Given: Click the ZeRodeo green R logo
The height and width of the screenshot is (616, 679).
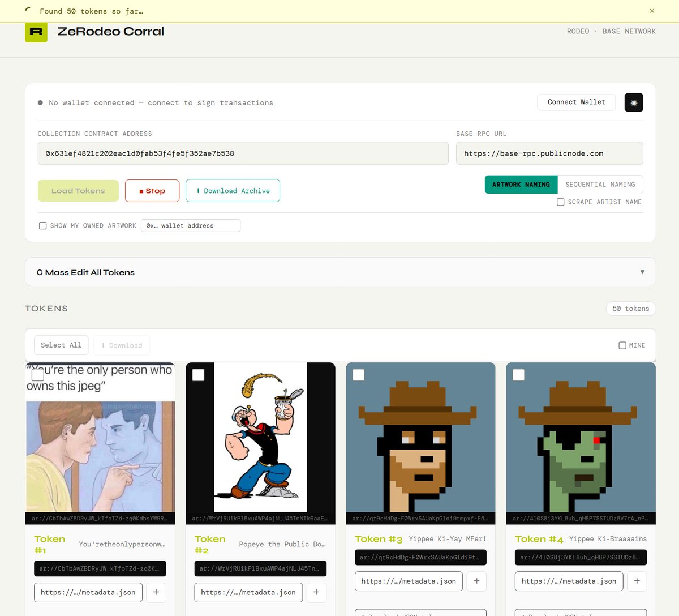Looking at the screenshot, I should click(x=36, y=32).
